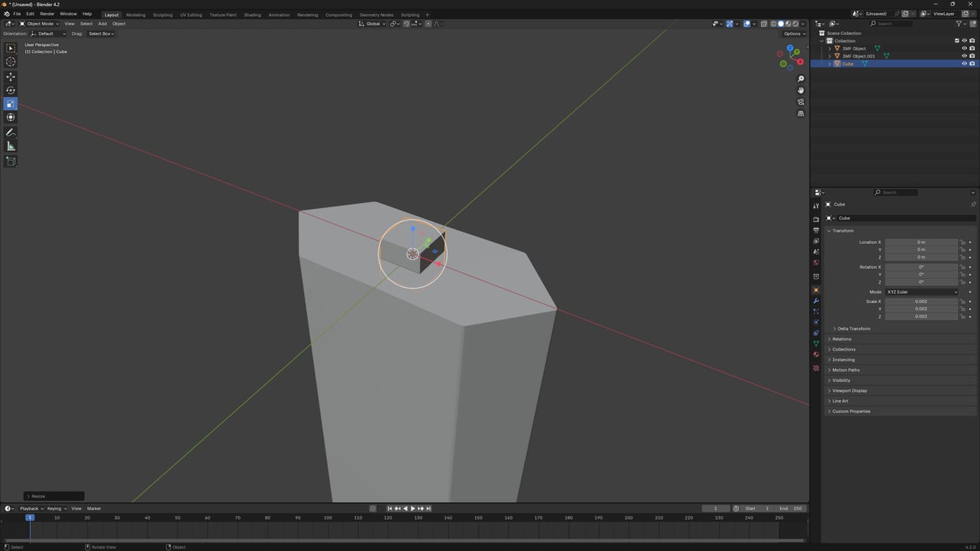Toggle X-ray mode in viewport header
This screenshot has height=551, width=980.
(x=763, y=24)
